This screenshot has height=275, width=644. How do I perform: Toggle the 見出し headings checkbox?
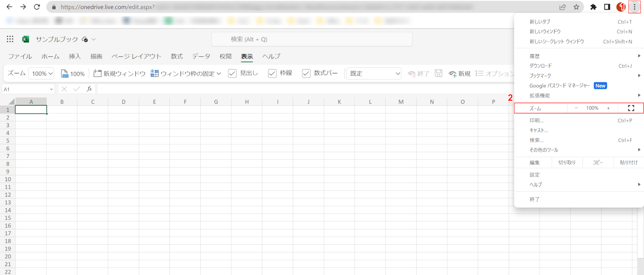(233, 74)
